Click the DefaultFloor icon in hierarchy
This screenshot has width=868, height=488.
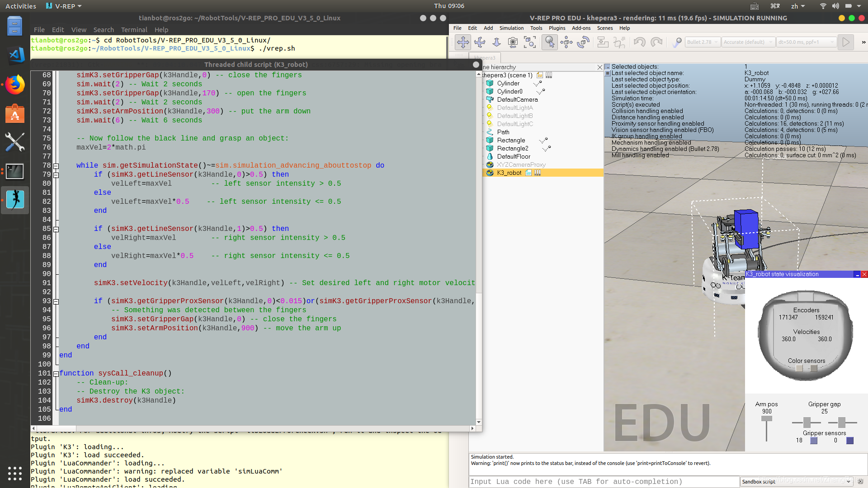(x=490, y=156)
